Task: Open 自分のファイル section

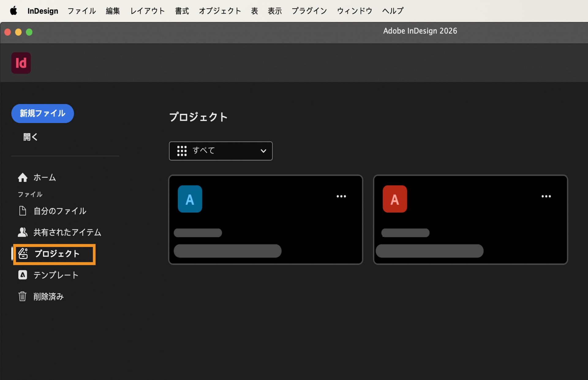Action: (x=60, y=211)
